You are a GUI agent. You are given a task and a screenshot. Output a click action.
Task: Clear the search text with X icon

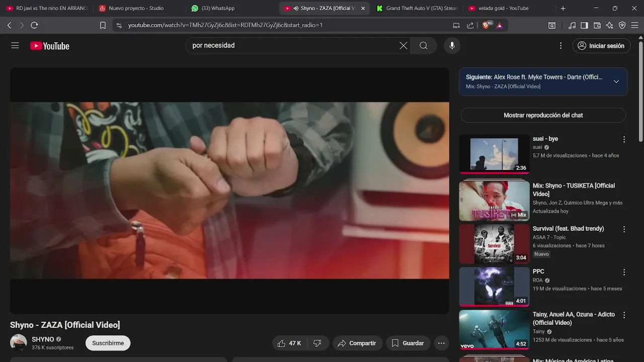[x=404, y=45]
